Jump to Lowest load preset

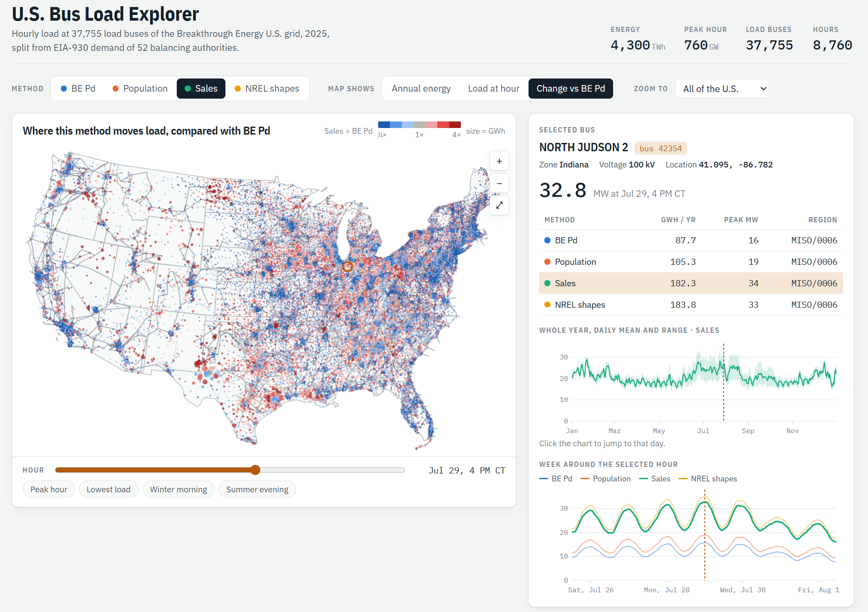pyautogui.click(x=108, y=489)
